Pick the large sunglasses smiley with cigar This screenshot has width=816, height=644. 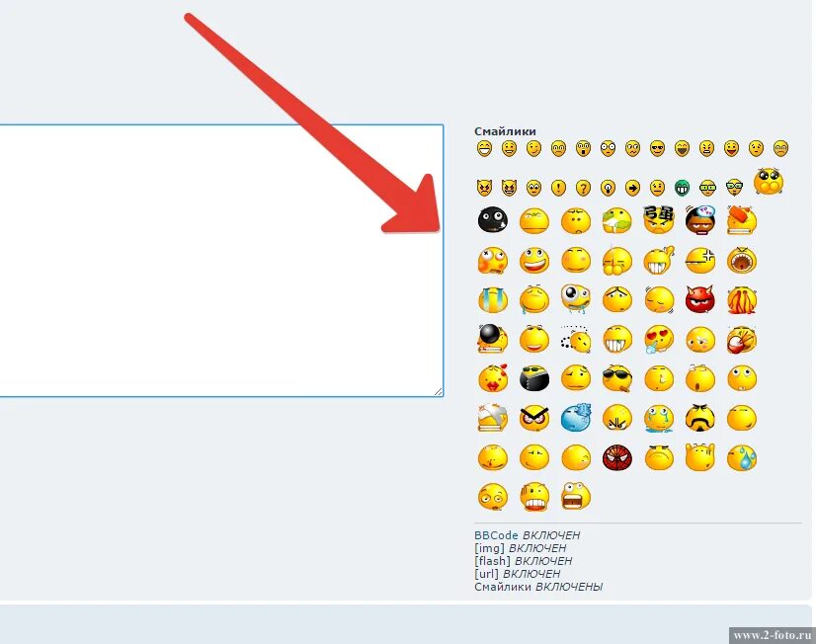[617, 378]
